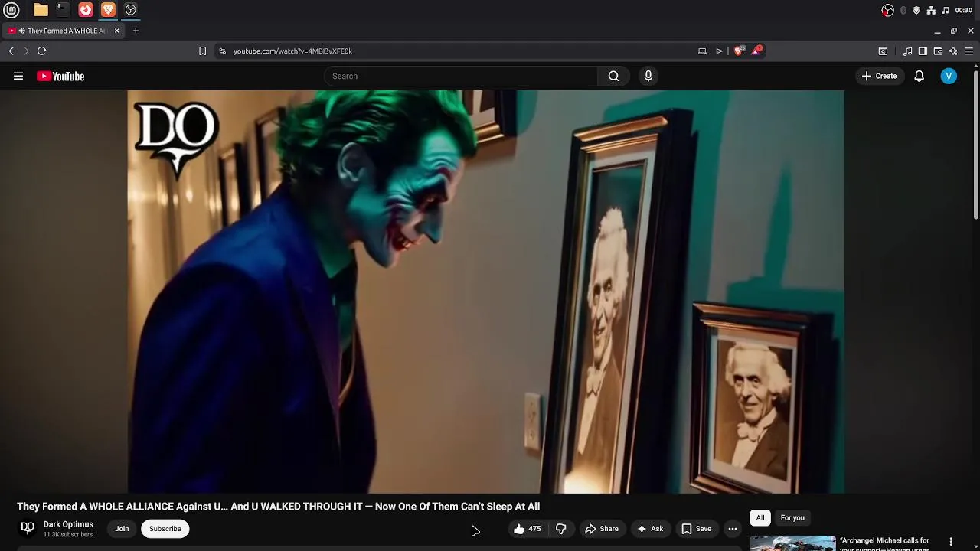
Task: Click the Join membership button
Action: [x=122, y=529]
